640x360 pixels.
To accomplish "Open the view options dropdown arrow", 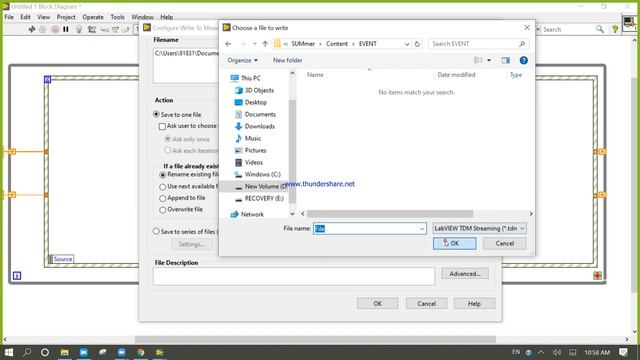I will coord(489,60).
